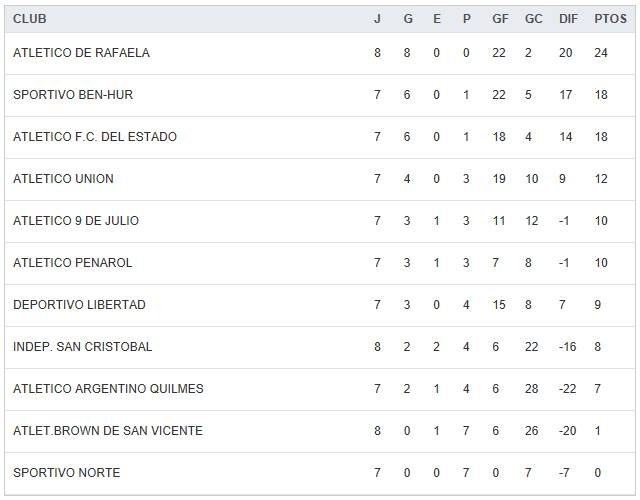Open the ATLETICO DE RAFAELA team row
640x500 pixels.
point(81,53)
